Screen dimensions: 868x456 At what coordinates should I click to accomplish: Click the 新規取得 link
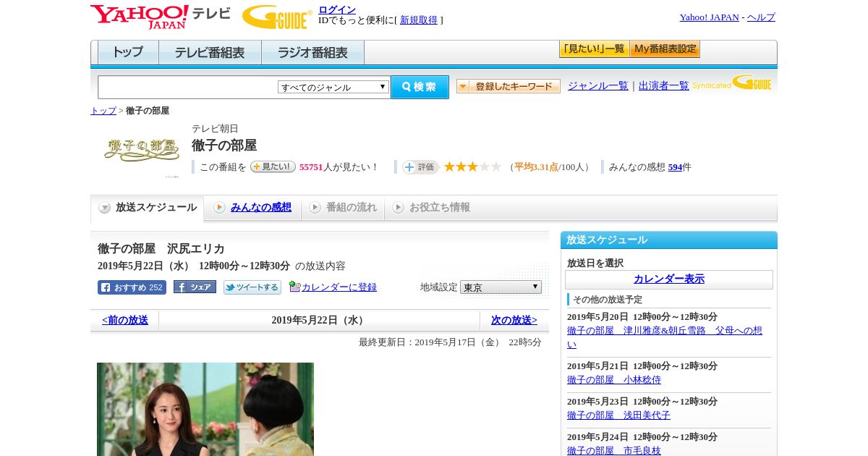click(x=419, y=20)
